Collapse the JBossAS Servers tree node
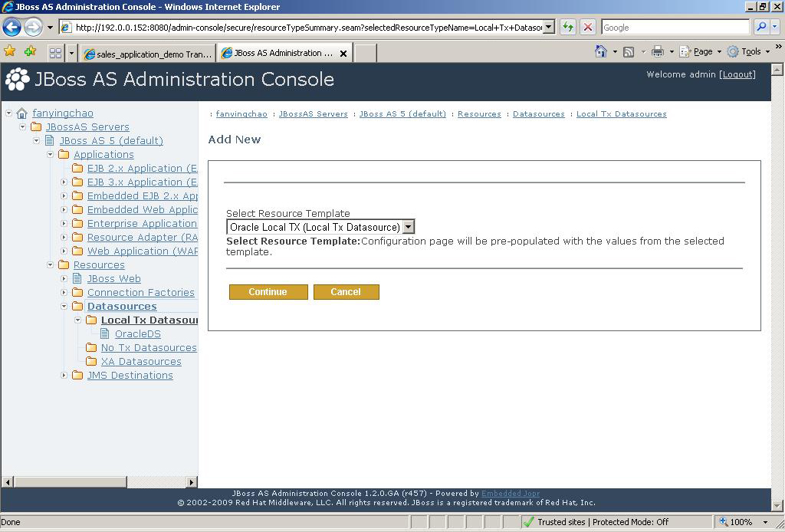The height and width of the screenshot is (532, 785). click(x=22, y=127)
